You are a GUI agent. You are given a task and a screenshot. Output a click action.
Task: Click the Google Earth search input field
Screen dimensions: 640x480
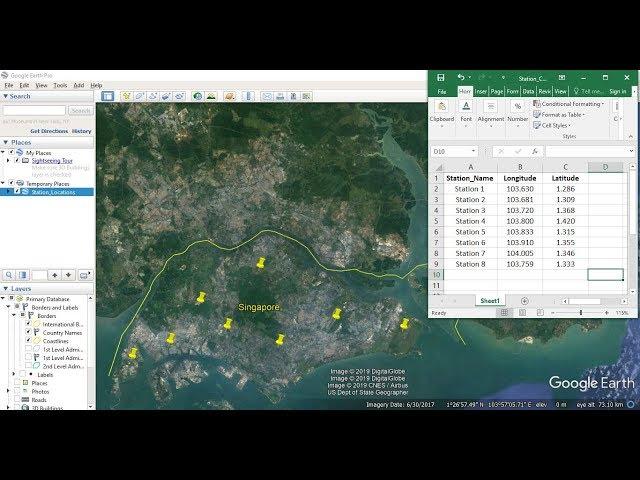click(34, 111)
